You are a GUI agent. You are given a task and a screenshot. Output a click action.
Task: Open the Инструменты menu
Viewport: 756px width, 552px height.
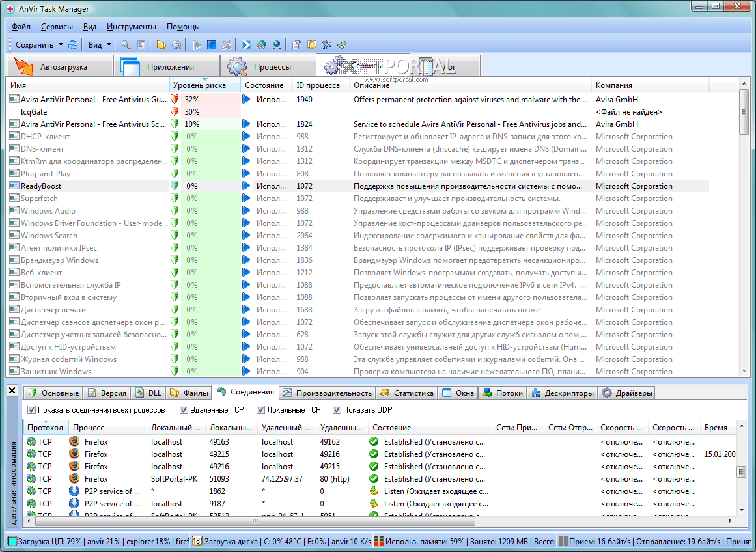click(132, 27)
